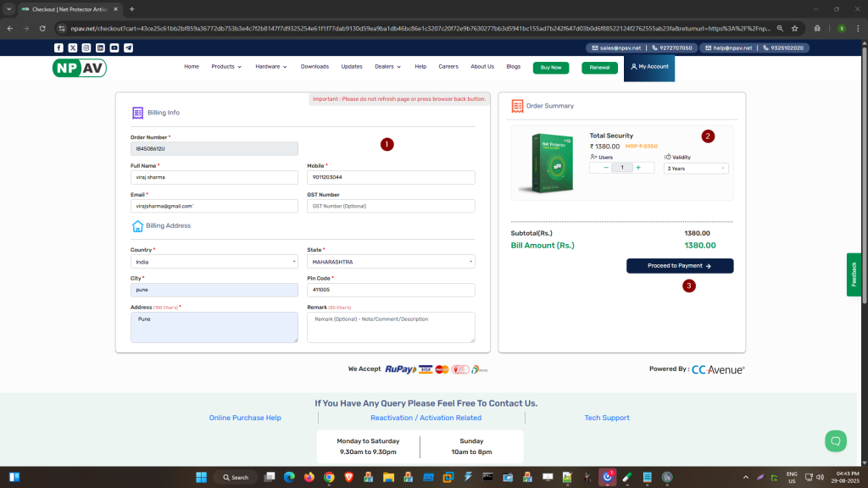Open the Validity 3 Years dropdown
Screen dimensions: 868x488
coord(696,168)
